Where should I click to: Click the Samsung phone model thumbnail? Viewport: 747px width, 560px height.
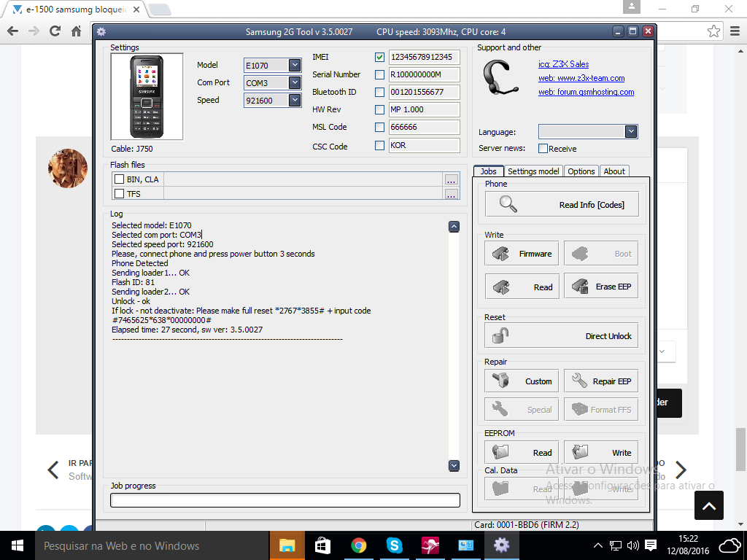147,97
